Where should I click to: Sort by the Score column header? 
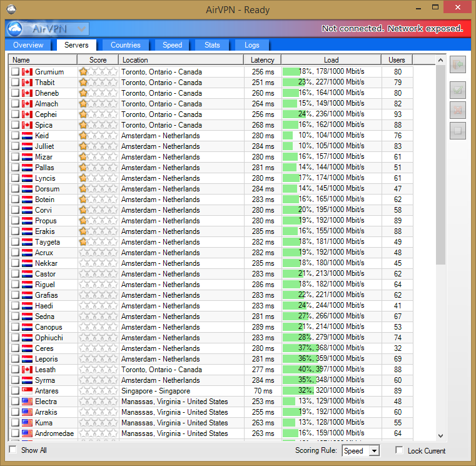point(98,60)
